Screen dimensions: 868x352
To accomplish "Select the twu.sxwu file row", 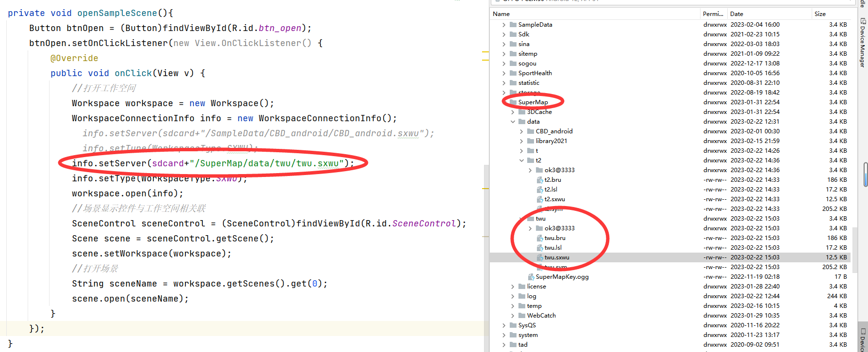I will [670, 257].
